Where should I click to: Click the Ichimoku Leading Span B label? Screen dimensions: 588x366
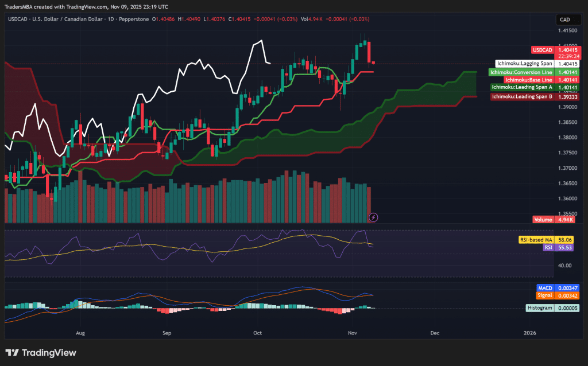(523, 96)
